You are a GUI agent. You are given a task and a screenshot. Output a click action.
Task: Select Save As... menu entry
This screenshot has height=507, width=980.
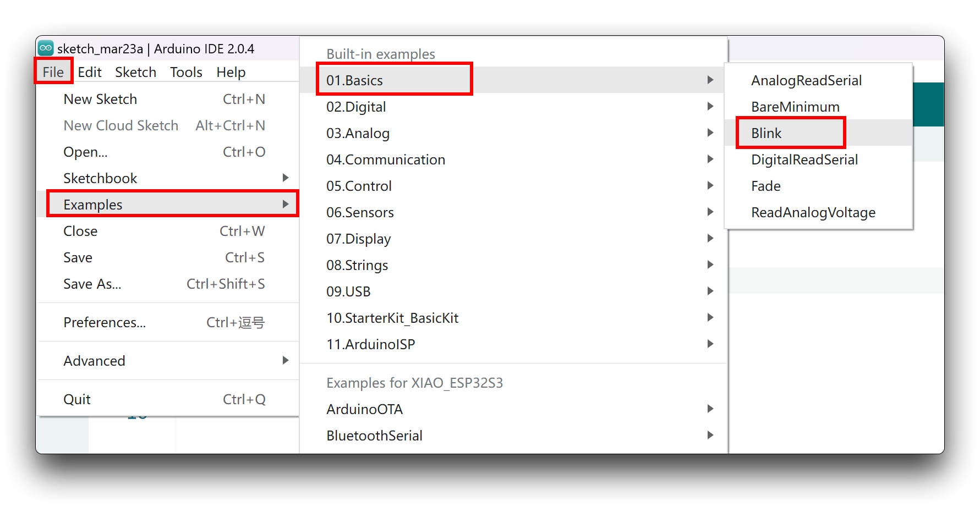pyautogui.click(x=168, y=284)
